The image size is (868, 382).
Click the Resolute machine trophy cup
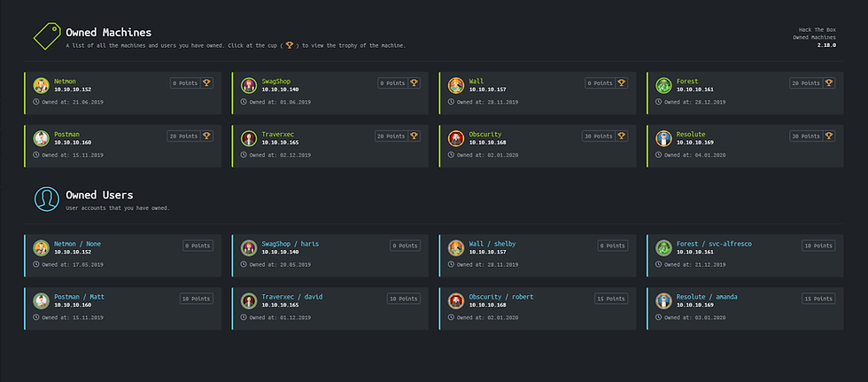[829, 136]
